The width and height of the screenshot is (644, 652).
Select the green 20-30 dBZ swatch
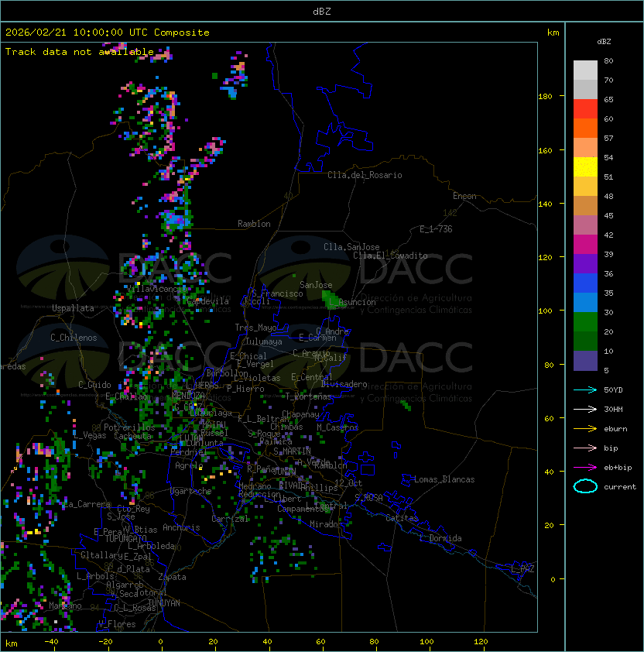coord(585,322)
